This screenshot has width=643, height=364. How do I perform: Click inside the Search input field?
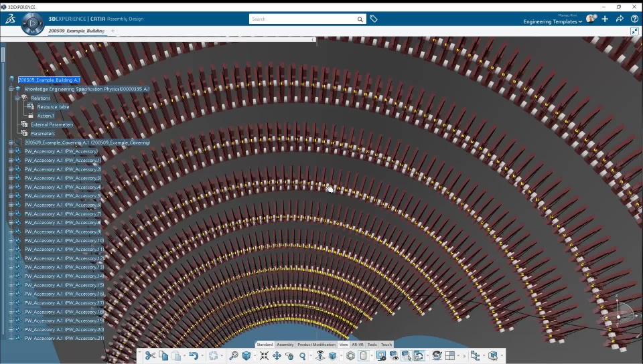pos(303,19)
